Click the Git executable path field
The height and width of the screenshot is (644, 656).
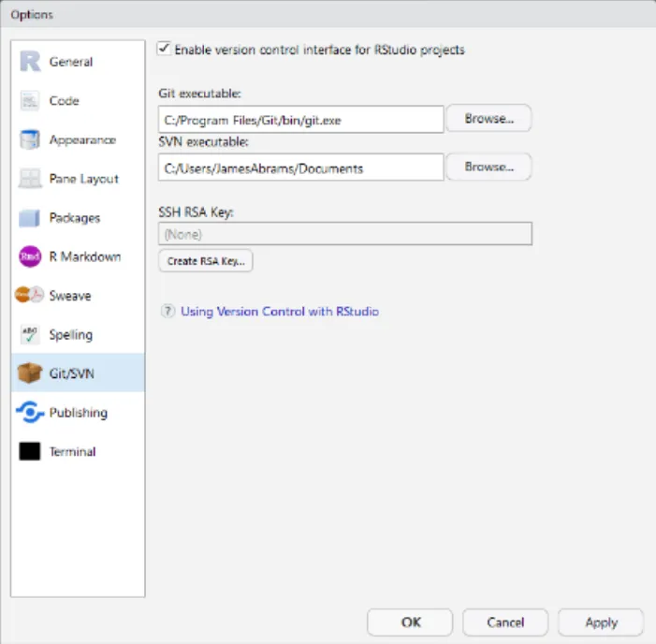pyautogui.click(x=300, y=120)
